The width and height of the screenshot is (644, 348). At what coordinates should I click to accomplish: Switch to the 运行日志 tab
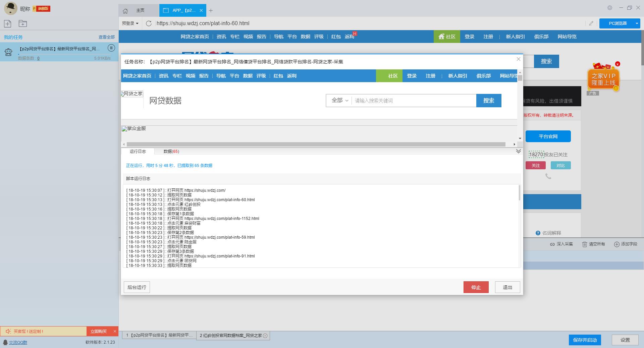pos(138,151)
